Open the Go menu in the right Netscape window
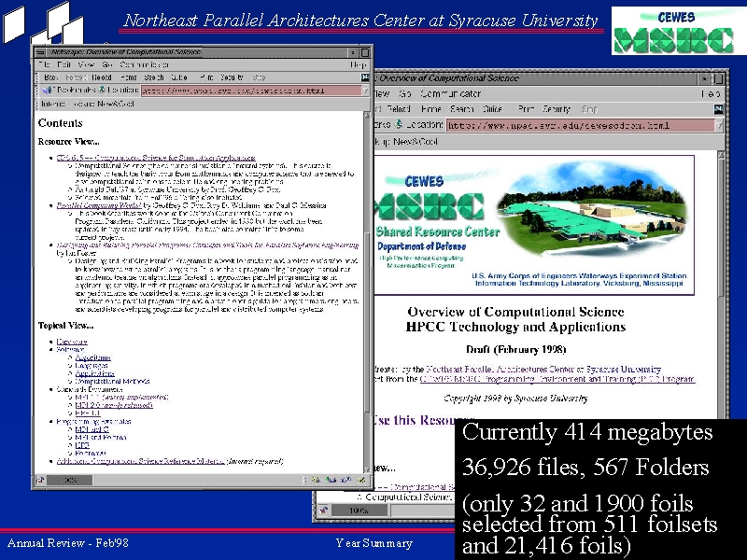747x560 pixels. tap(405, 94)
